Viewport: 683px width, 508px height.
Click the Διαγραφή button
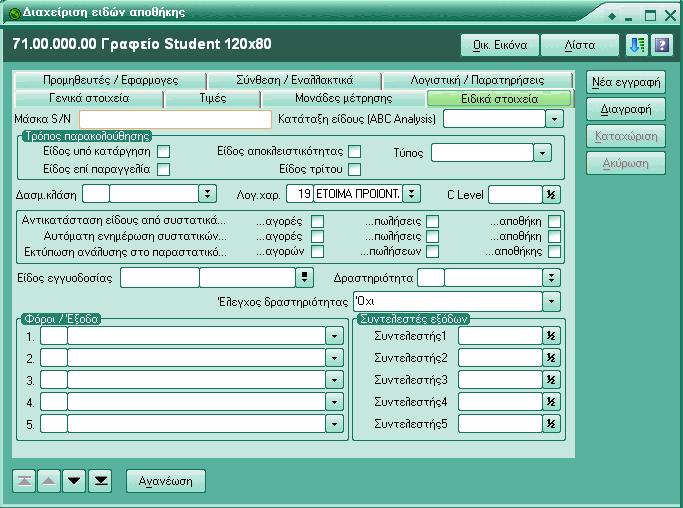point(626,109)
